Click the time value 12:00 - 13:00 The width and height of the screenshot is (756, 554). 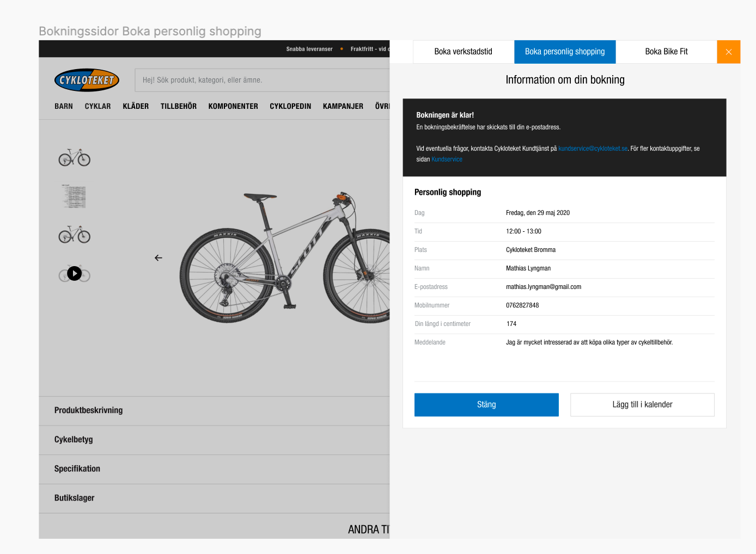click(523, 231)
